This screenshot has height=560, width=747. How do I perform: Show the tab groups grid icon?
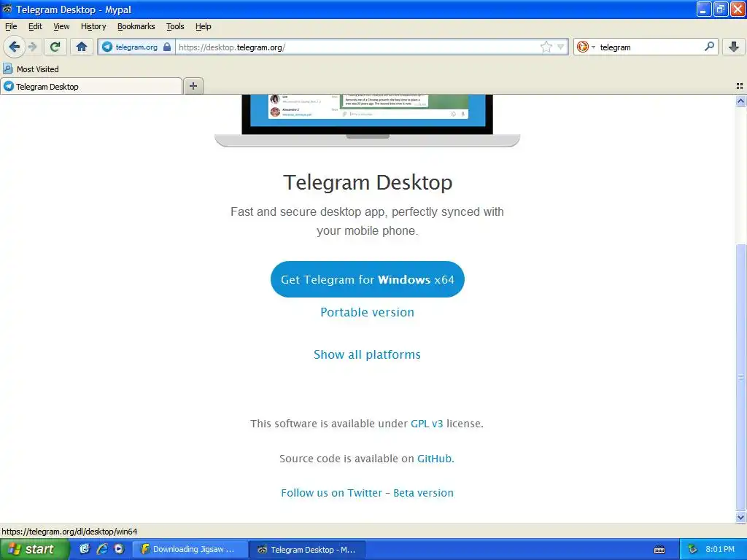click(740, 86)
